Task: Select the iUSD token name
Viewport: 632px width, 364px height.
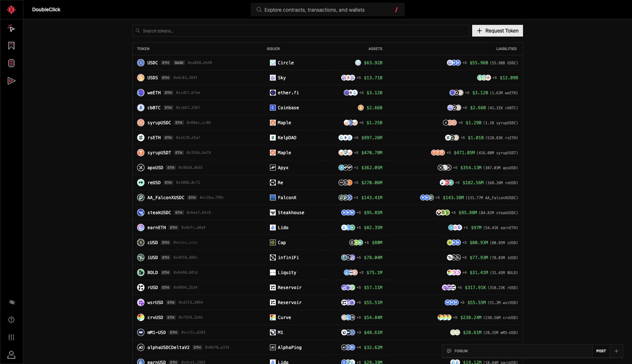Action: point(153,258)
